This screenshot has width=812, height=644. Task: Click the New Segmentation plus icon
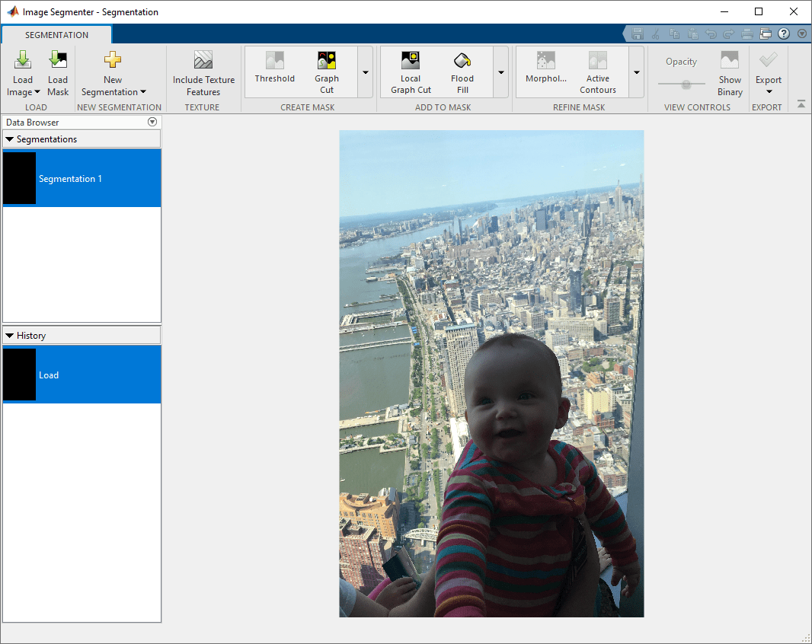pyautogui.click(x=113, y=61)
